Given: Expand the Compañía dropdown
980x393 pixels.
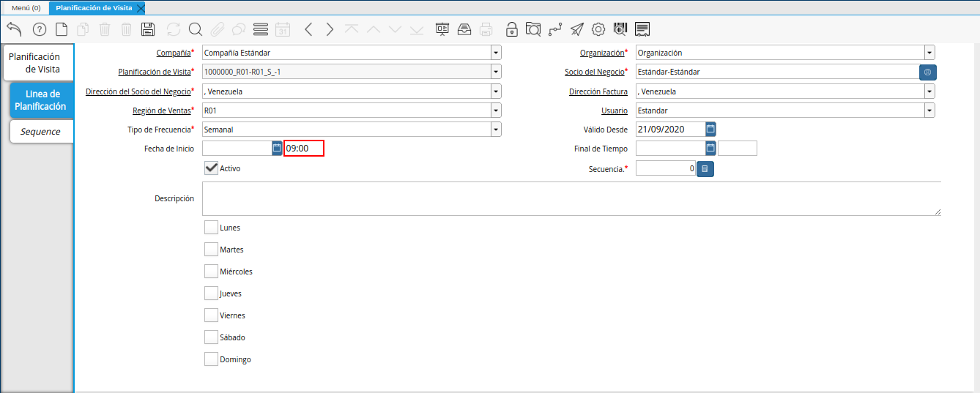Looking at the screenshot, I should (x=496, y=53).
